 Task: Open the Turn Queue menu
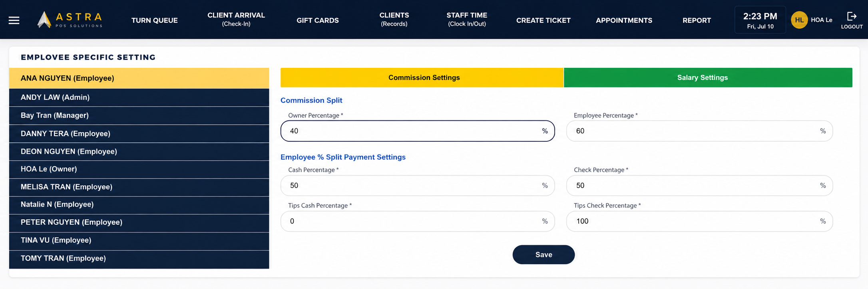[155, 20]
